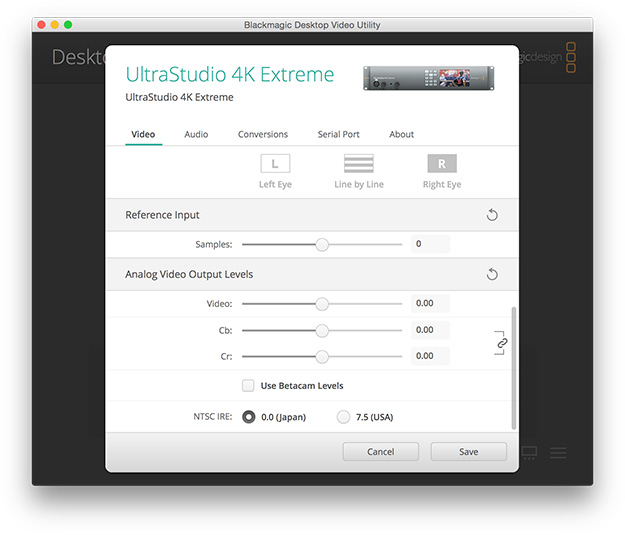Toggle the Cb and Cr link icon
Image resolution: width=625 pixels, height=535 pixels.
click(502, 343)
